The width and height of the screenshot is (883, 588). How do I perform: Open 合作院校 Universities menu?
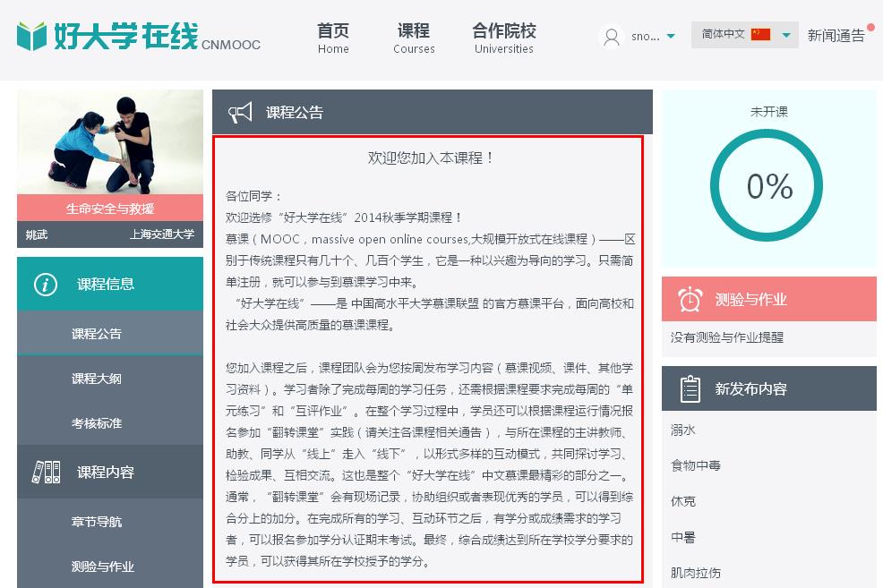pyautogui.click(x=503, y=38)
